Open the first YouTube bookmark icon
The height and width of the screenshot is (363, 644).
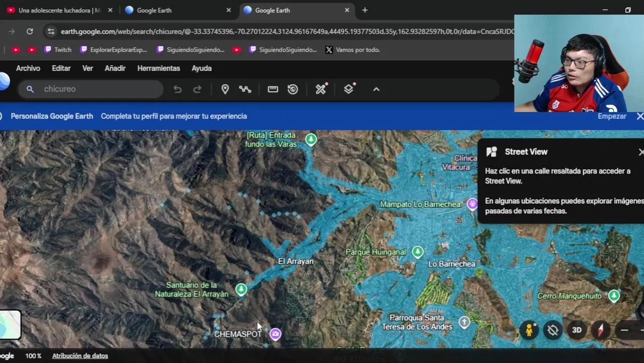[x=15, y=50]
